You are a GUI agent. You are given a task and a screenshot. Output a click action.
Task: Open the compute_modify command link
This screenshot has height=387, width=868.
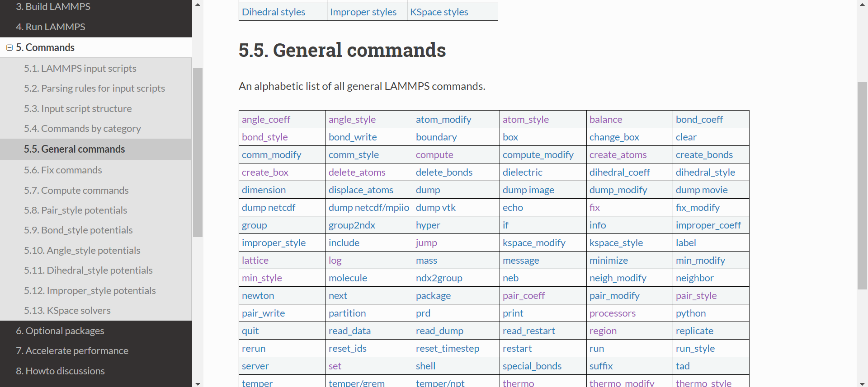coord(538,155)
